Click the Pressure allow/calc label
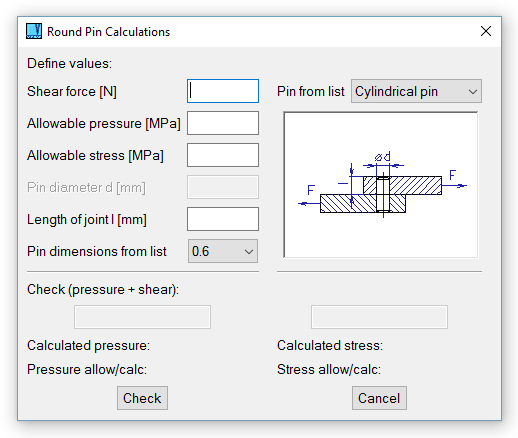518x438 pixels. (87, 369)
